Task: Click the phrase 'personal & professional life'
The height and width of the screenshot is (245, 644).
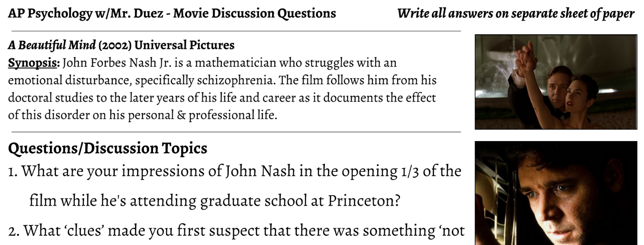Action: tap(202, 116)
